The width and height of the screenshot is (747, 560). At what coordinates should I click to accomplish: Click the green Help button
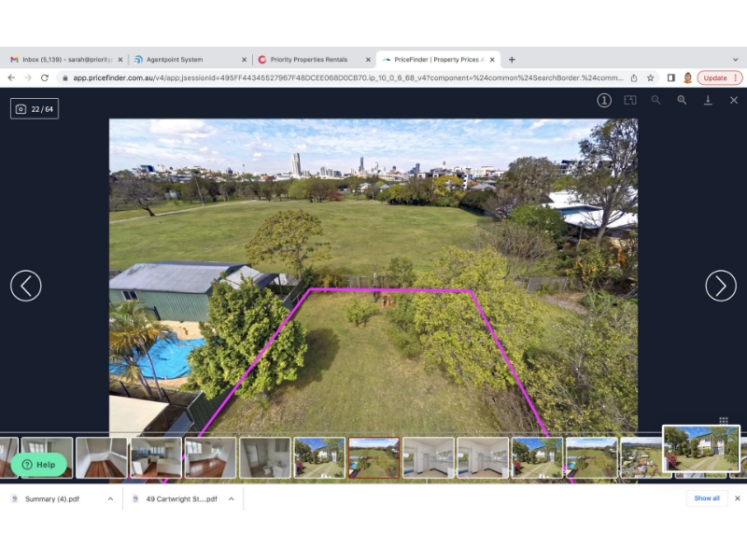pos(39,464)
